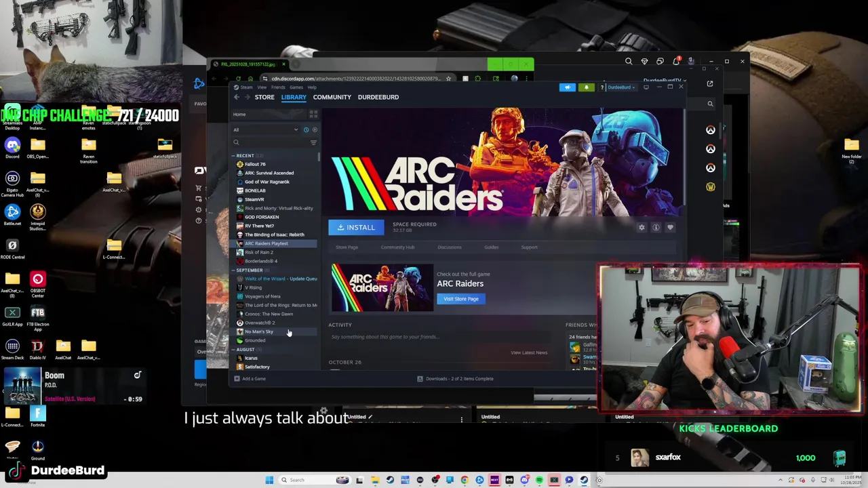Open Discord shortcut on the desktop
The image size is (868, 488).
pyautogui.click(x=12, y=148)
